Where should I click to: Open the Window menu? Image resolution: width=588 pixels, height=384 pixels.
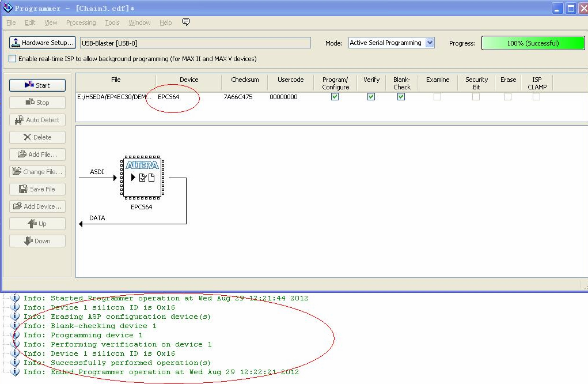tap(139, 22)
